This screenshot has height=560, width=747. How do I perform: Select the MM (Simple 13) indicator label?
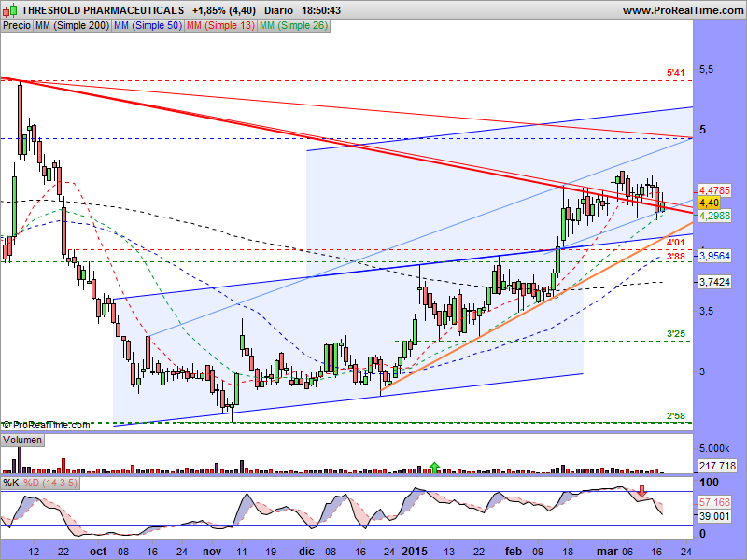(220, 26)
